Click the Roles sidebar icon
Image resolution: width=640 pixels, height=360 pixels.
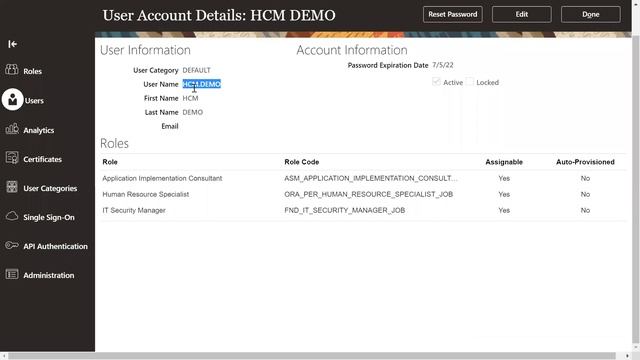click(x=12, y=70)
